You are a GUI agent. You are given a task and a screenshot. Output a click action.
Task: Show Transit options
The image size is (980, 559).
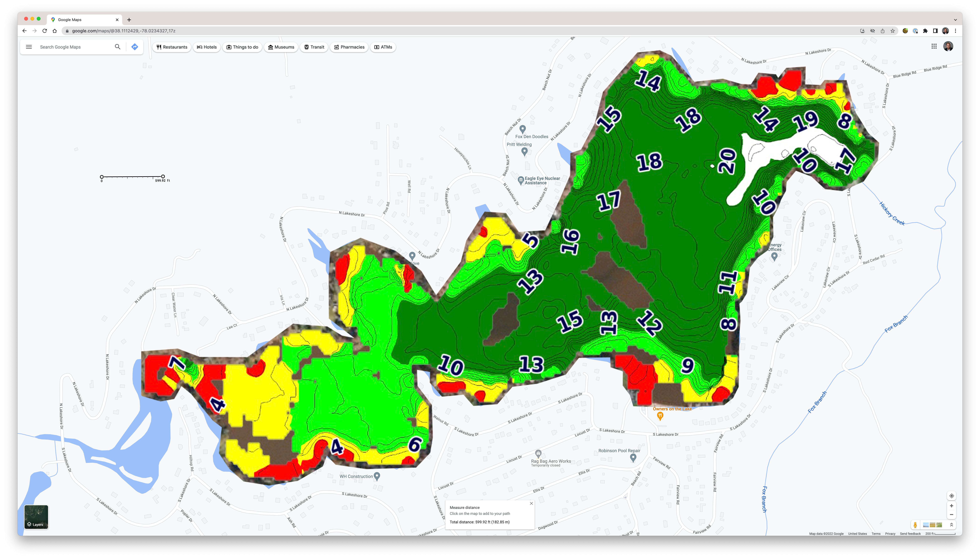point(314,47)
